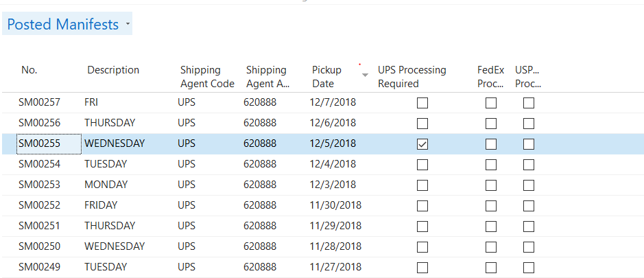This screenshot has height=278, width=644.
Task: Check UPS Processing Required for SM00249
Action: coord(422,267)
